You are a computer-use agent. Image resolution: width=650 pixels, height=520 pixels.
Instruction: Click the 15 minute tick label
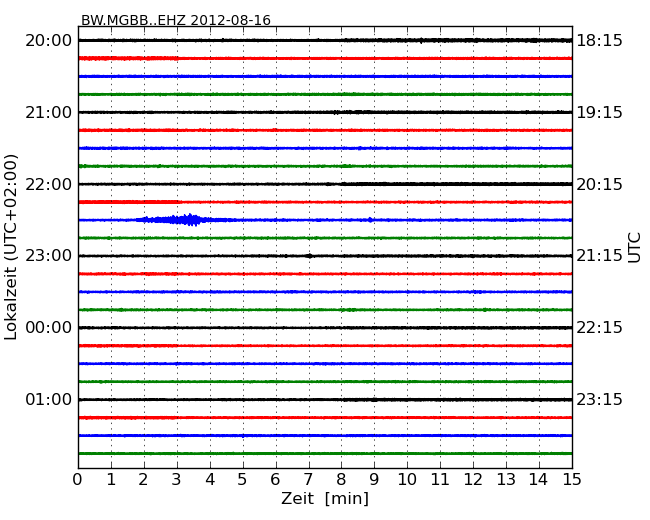[x=572, y=479]
